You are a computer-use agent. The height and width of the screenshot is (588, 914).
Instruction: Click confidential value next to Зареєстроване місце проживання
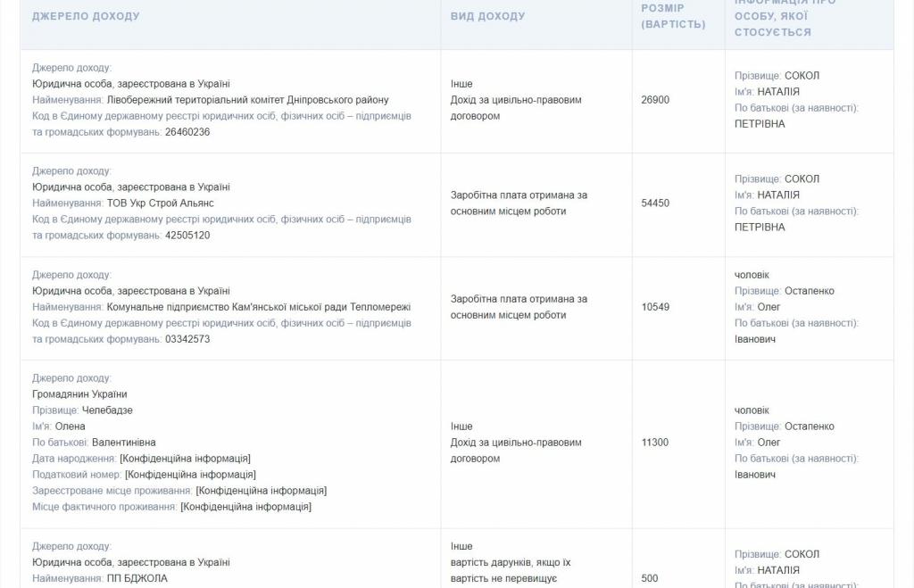(x=262, y=491)
